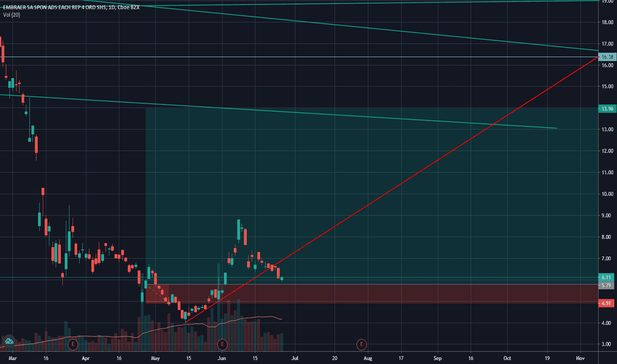
Task: Click the 6.11 current price label
Action: click(606, 277)
